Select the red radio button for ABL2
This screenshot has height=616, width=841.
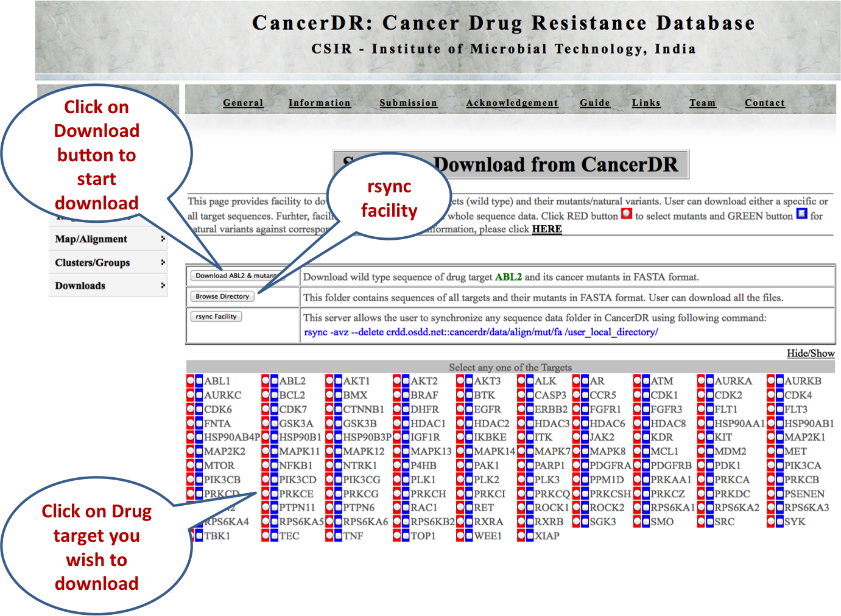coord(266,381)
